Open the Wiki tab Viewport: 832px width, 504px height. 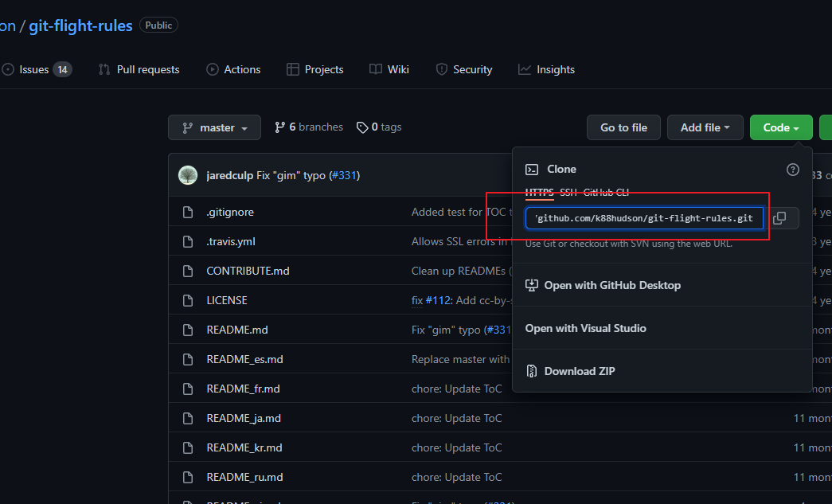click(x=389, y=69)
